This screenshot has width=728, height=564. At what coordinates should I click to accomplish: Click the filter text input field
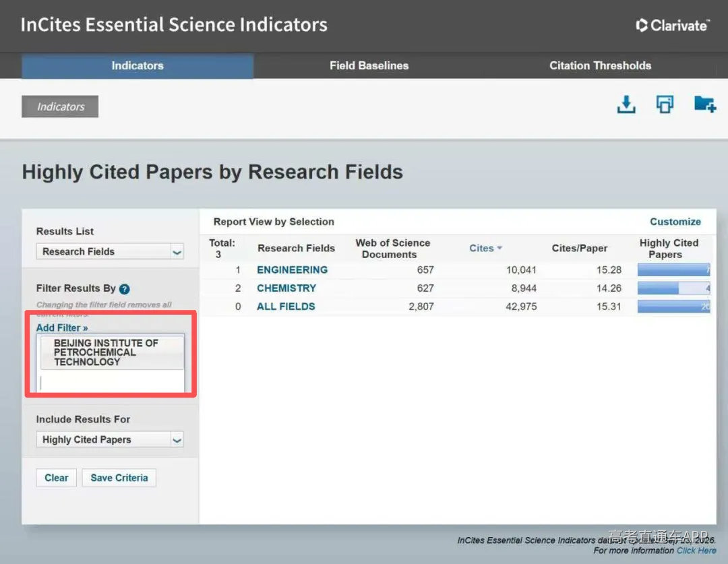pos(112,382)
